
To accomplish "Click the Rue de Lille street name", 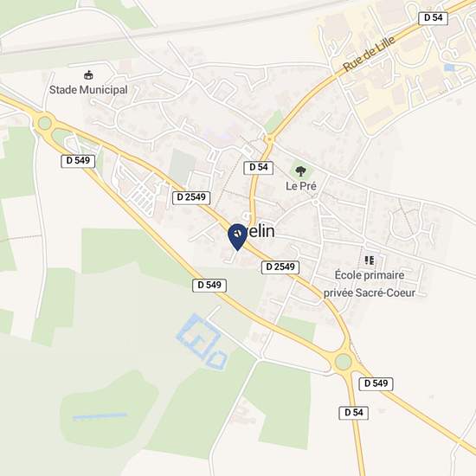I will click(370, 54).
